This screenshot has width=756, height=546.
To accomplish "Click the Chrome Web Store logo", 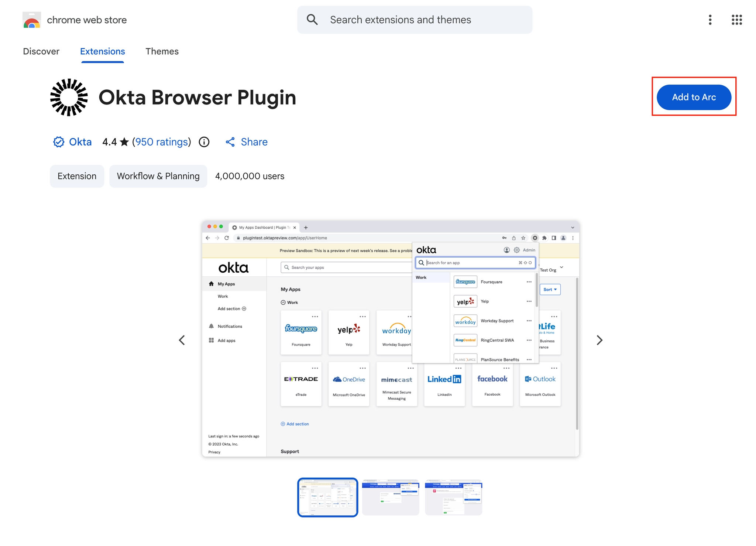I will click(32, 20).
